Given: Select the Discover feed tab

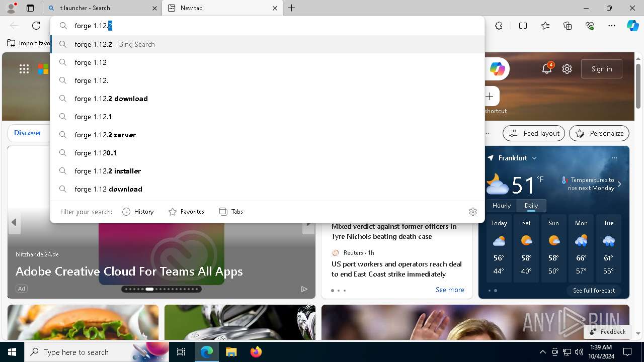Looking at the screenshot, I should point(28,133).
